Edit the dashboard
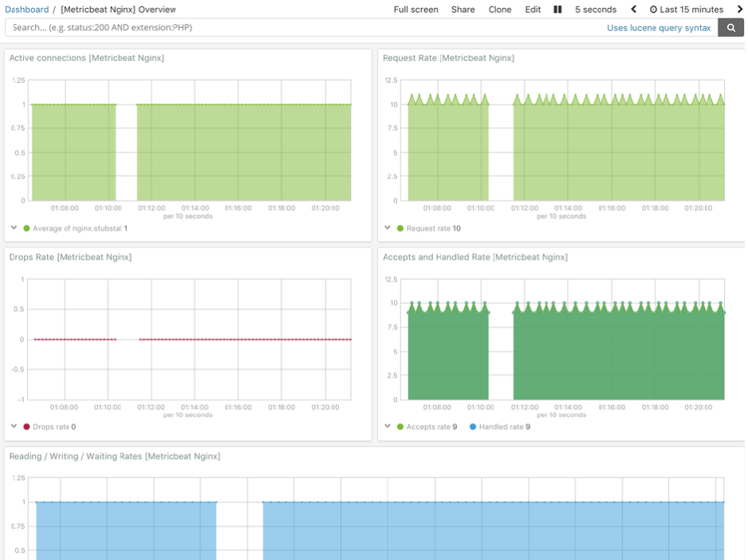 533,9
